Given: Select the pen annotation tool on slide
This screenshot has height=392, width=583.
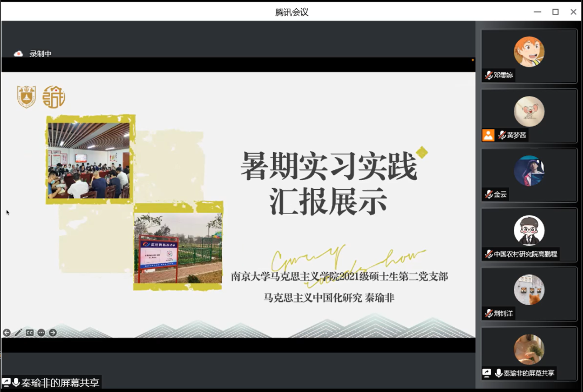Looking at the screenshot, I should click(x=18, y=333).
